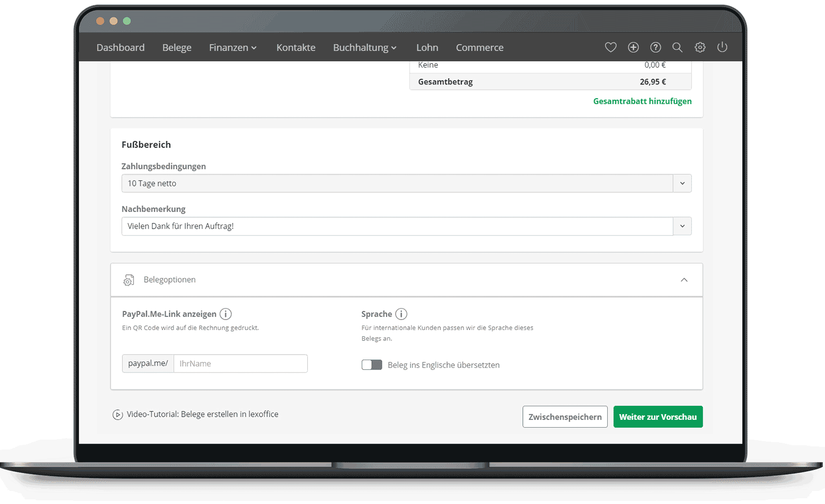
Task: Open search with the magnifier icon
Action: [x=677, y=47]
